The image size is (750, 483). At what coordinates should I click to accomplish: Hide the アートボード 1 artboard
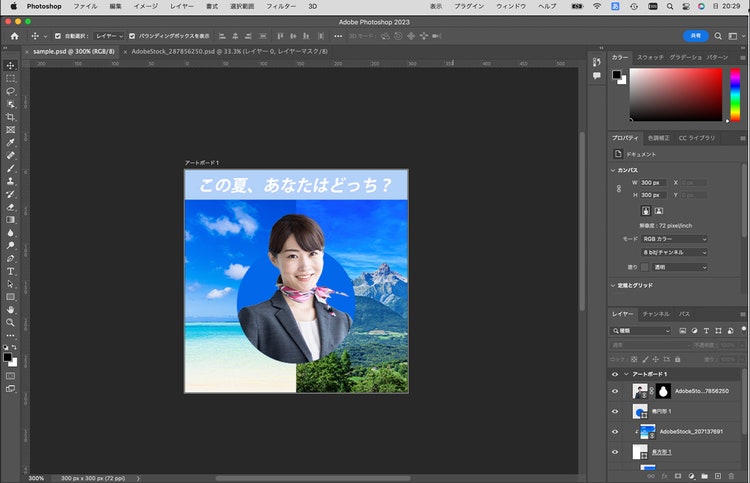point(615,374)
